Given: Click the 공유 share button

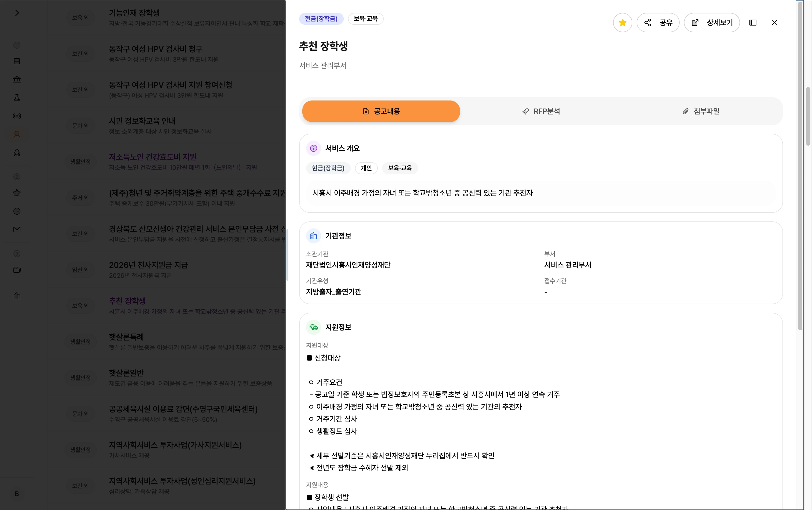Looking at the screenshot, I should pyautogui.click(x=658, y=23).
